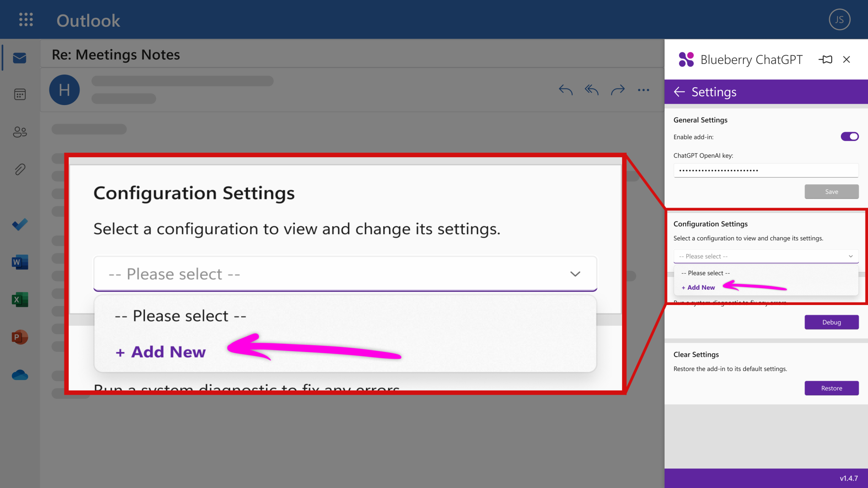
Task: Disable the Enable add-in toggle
Action: [x=850, y=136]
